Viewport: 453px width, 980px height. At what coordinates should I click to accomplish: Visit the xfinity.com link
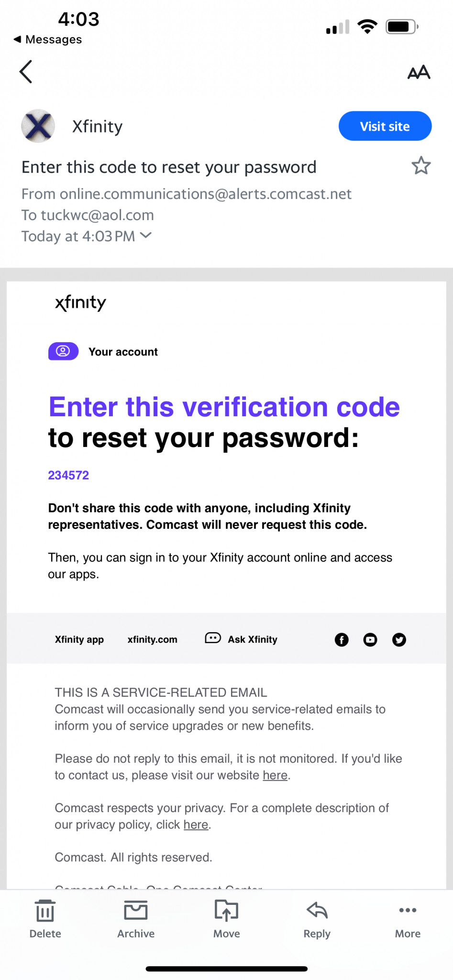[152, 640]
